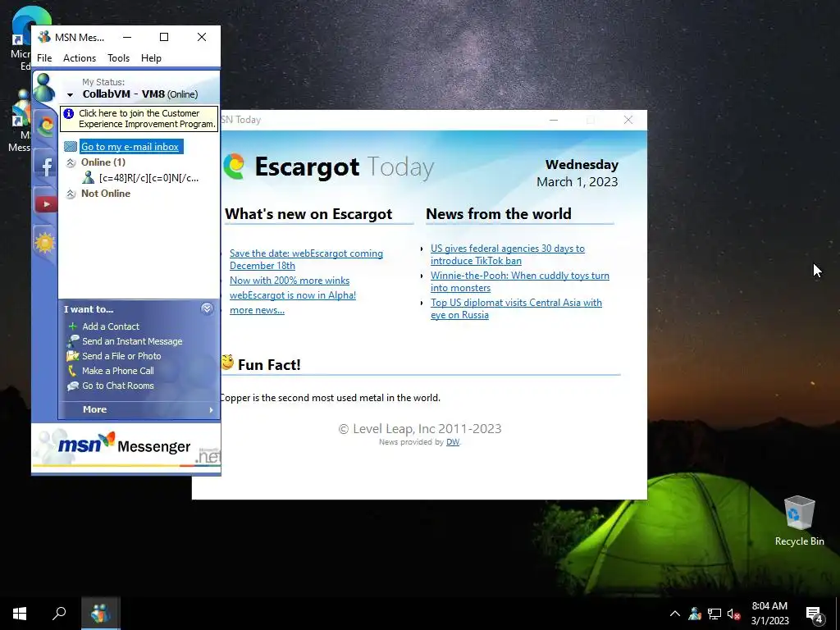
Task: Open the Facebook tab in Messenger sidebar
Action: 46,166
